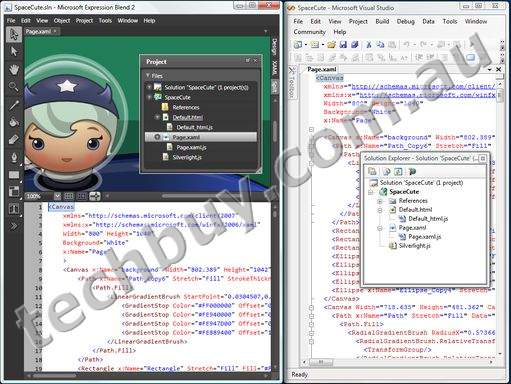The image size is (511, 384).
Task: Click Refresh icon in Solution Explorer toolbar
Action: pyautogui.click(x=398, y=171)
